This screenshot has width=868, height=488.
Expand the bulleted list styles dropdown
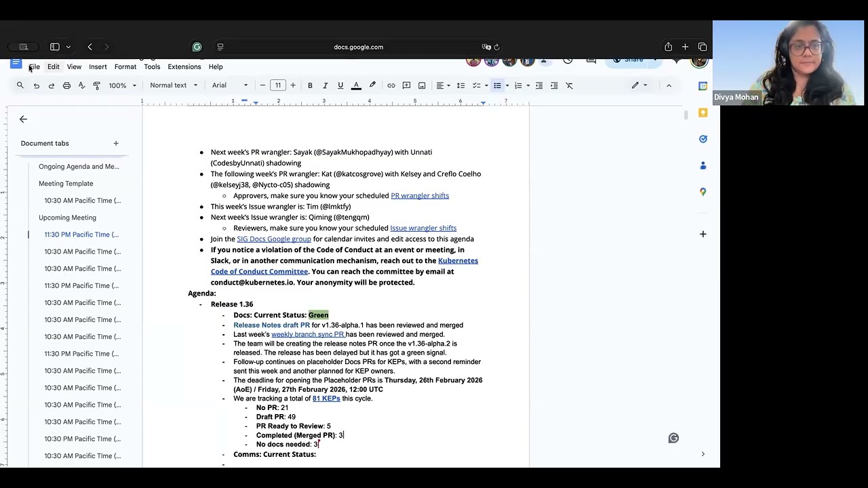(x=507, y=85)
